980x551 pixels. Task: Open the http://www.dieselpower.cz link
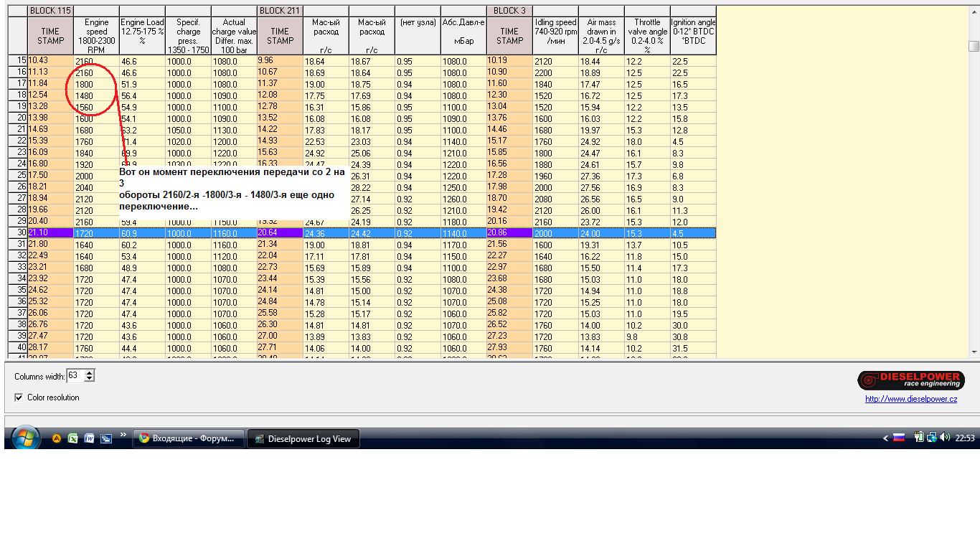coord(911,399)
